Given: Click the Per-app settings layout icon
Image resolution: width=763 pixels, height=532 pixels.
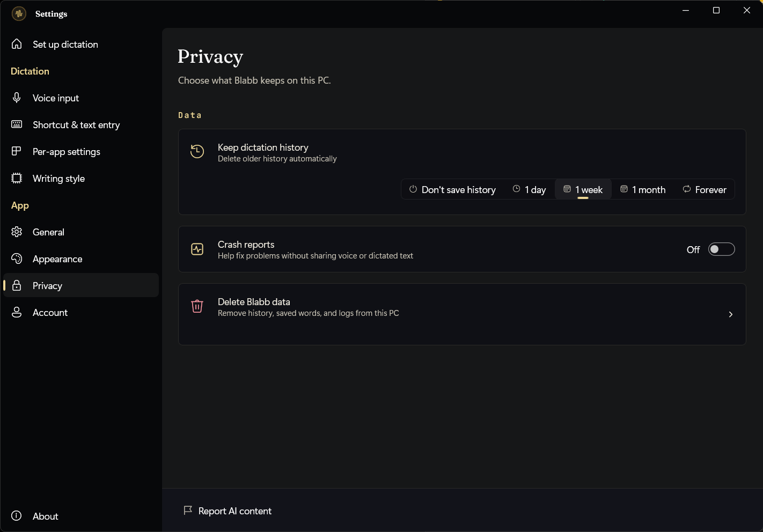Looking at the screenshot, I should tap(17, 151).
